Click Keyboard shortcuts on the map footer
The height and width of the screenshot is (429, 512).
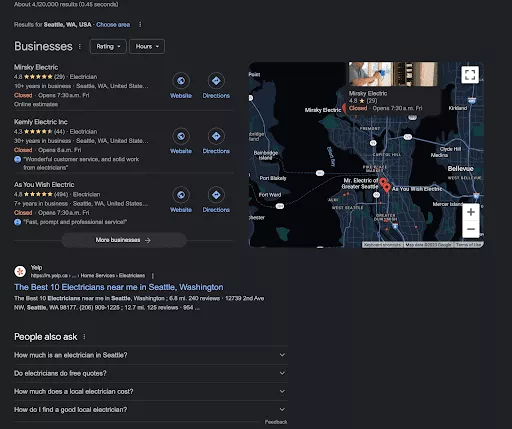[382, 245]
